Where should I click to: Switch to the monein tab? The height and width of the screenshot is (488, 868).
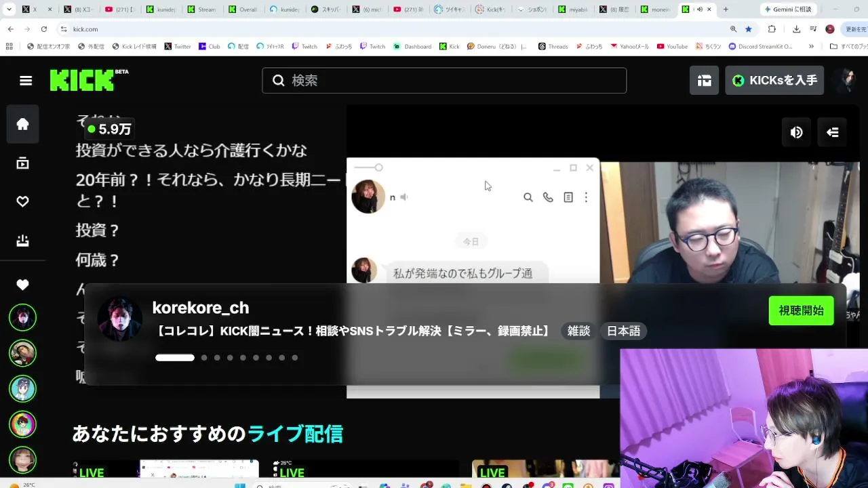tap(655, 9)
